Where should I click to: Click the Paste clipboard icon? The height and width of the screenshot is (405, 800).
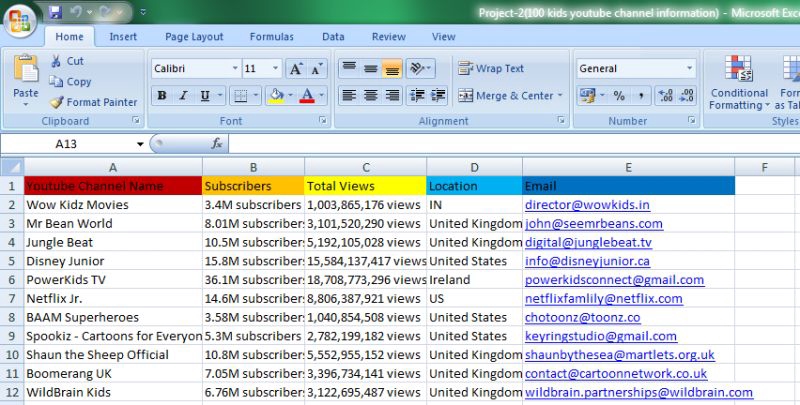tap(26, 68)
